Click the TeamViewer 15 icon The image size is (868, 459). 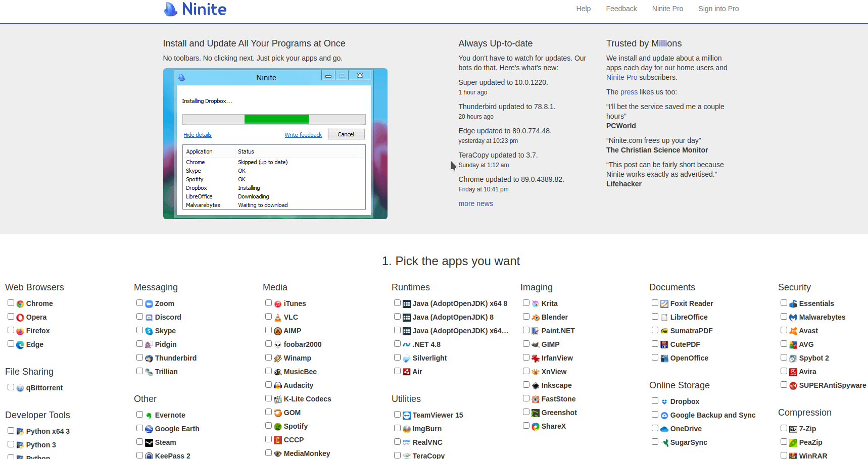(x=407, y=416)
